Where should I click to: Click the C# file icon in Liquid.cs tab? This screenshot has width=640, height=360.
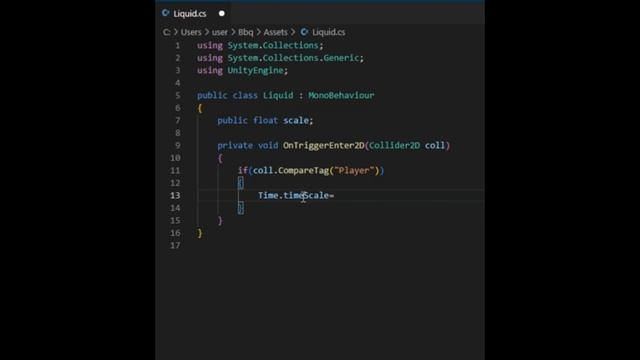(x=165, y=13)
